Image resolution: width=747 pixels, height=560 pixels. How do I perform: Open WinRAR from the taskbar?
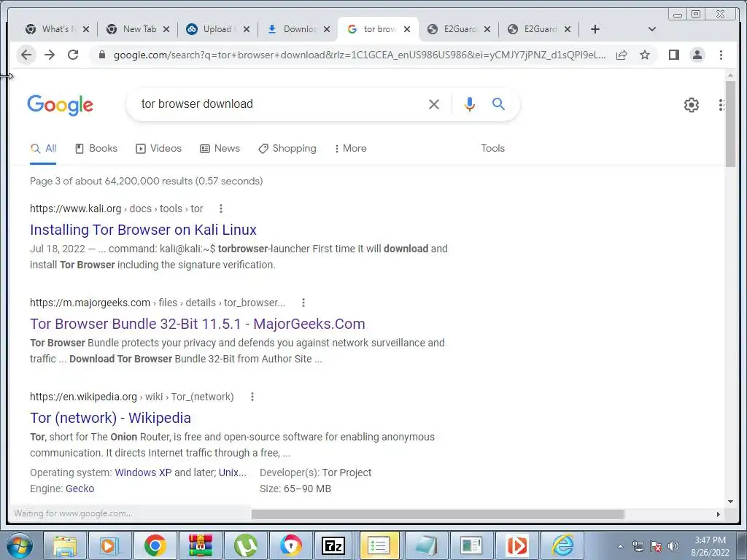200,545
